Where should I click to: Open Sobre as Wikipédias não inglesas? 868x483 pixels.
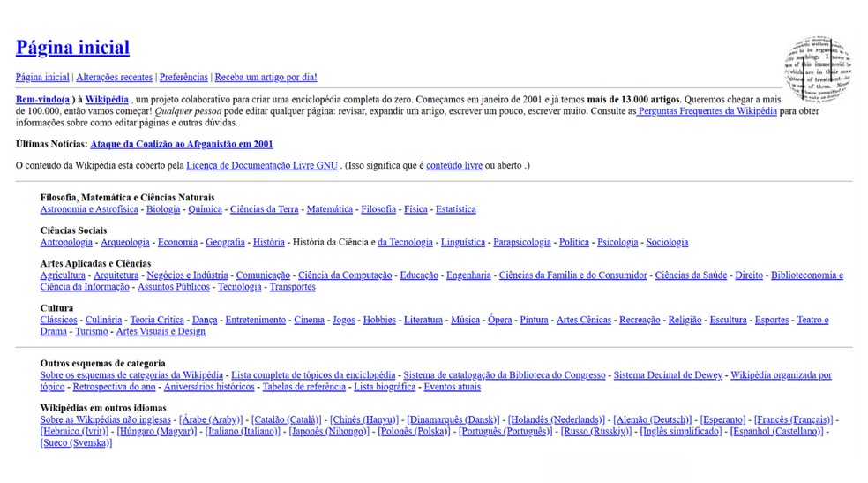[105, 419]
